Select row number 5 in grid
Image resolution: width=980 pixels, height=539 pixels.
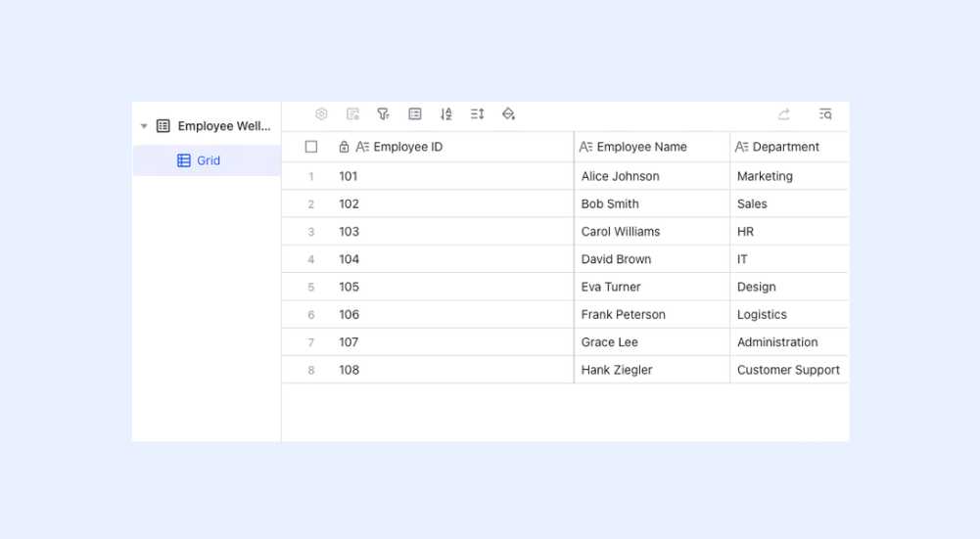(x=310, y=288)
